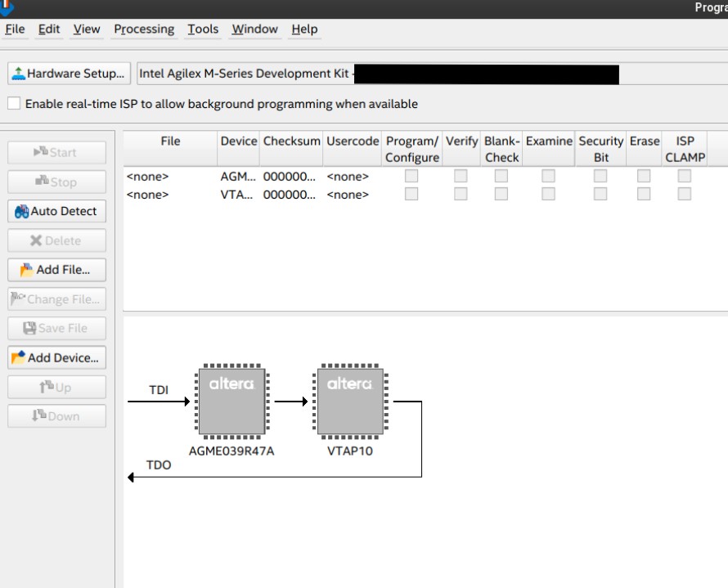
Task: Enable real-time ISP background programming checkbox
Action: (x=13, y=104)
